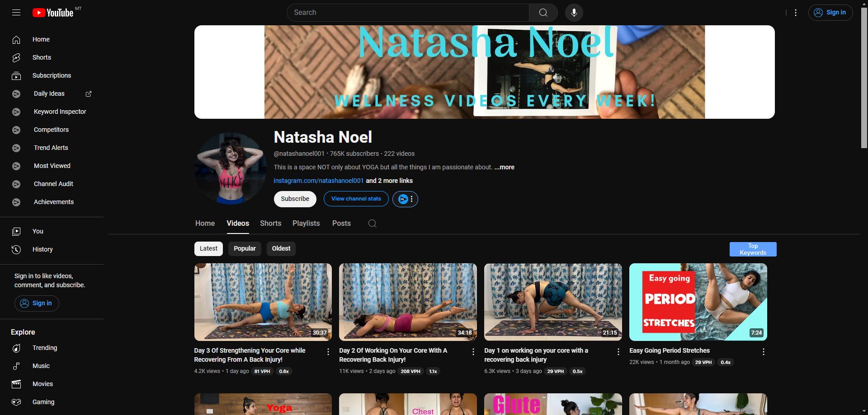Click the '1.1x' multiplier badge
Screen dimensions: 868x415
coord(433,372)
